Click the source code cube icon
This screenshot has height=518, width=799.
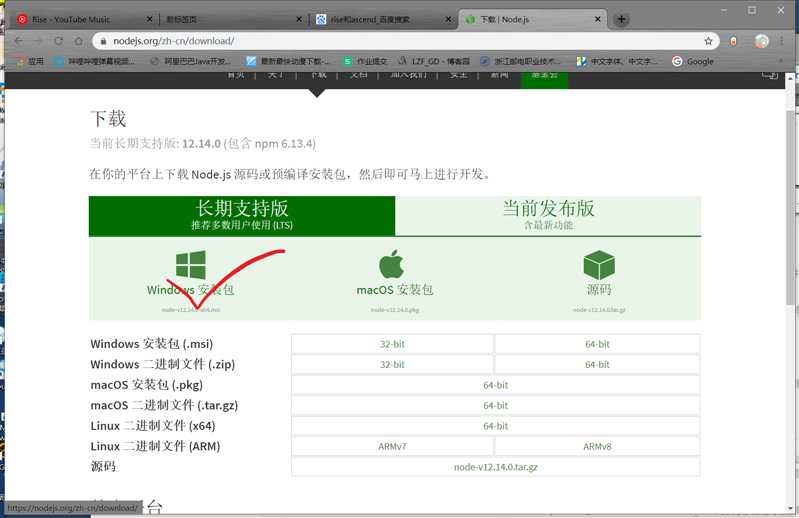coord(599,265)
